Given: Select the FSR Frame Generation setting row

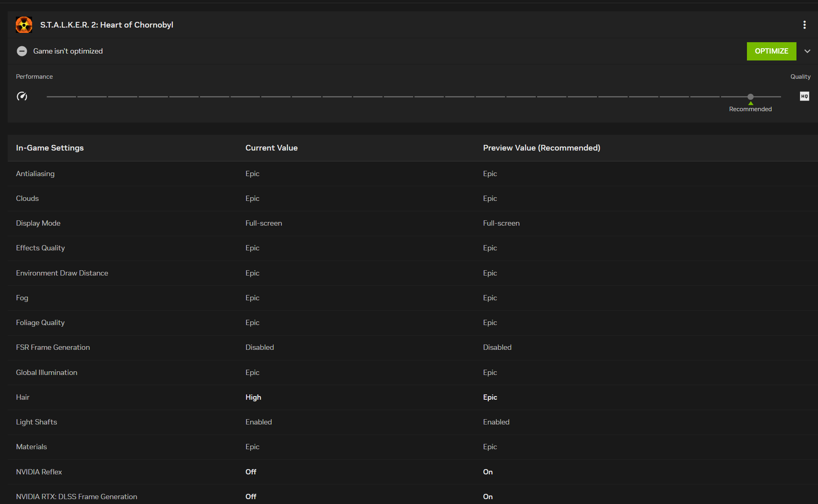Looking at the screenshot, I should click(413, 347).
